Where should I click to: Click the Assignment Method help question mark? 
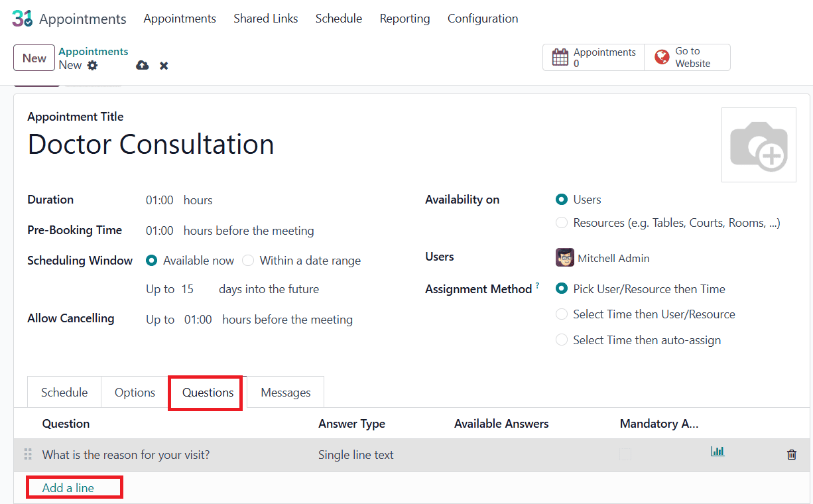[537, 286]
